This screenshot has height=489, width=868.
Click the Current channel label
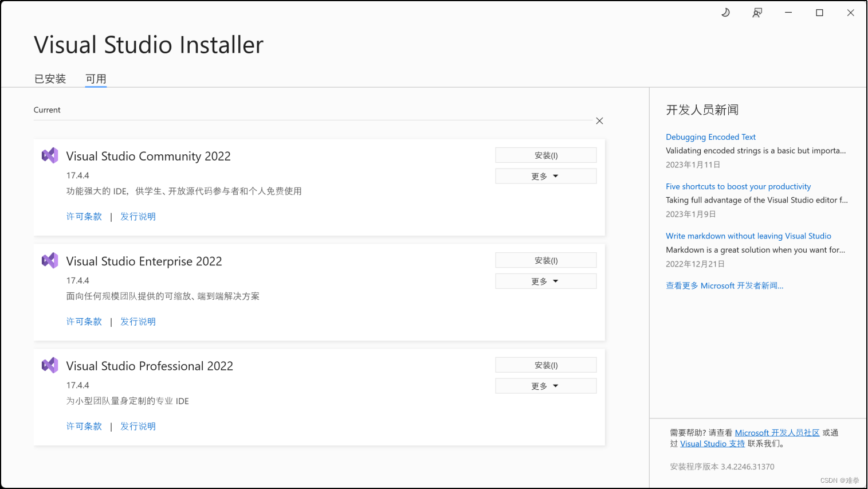[x=47, y=109]
